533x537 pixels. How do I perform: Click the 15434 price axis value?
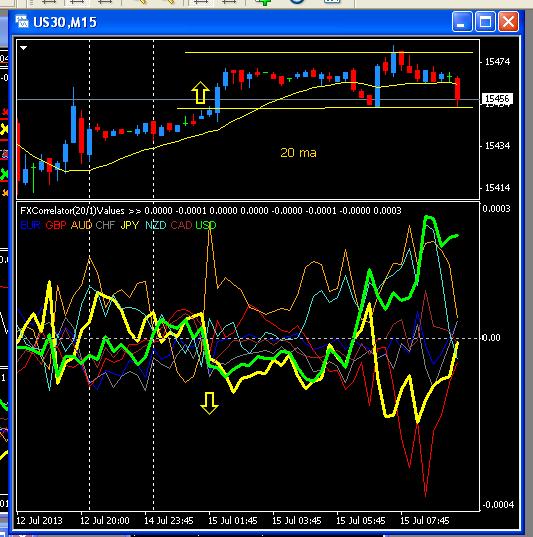498,146
